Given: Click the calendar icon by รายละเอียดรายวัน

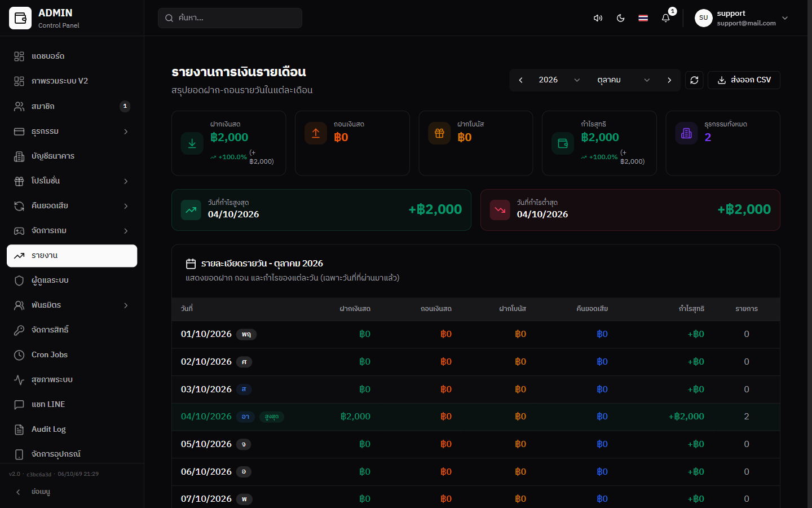Looking at the screenshot, I should pos(191,264).
